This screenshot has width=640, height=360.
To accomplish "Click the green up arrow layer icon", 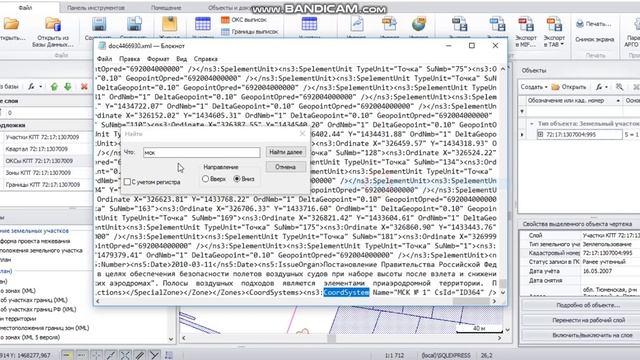I will (54, 87).
